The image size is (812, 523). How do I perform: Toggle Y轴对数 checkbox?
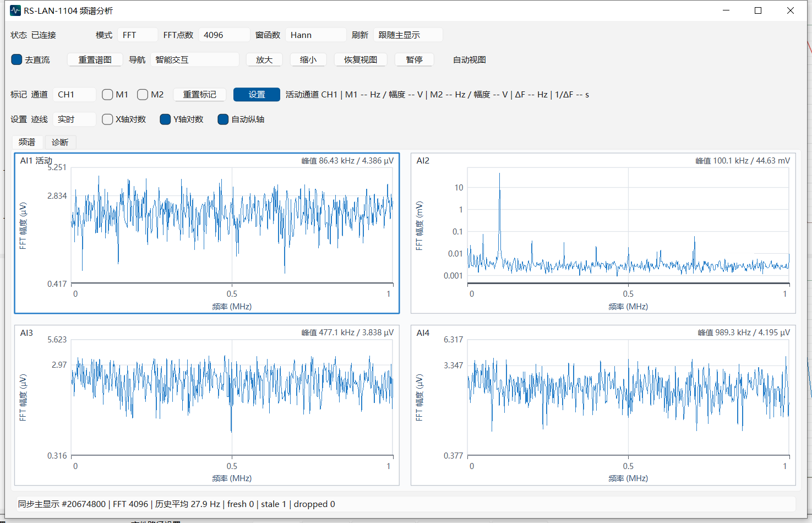pyautogui.click(x=182, y=119)
